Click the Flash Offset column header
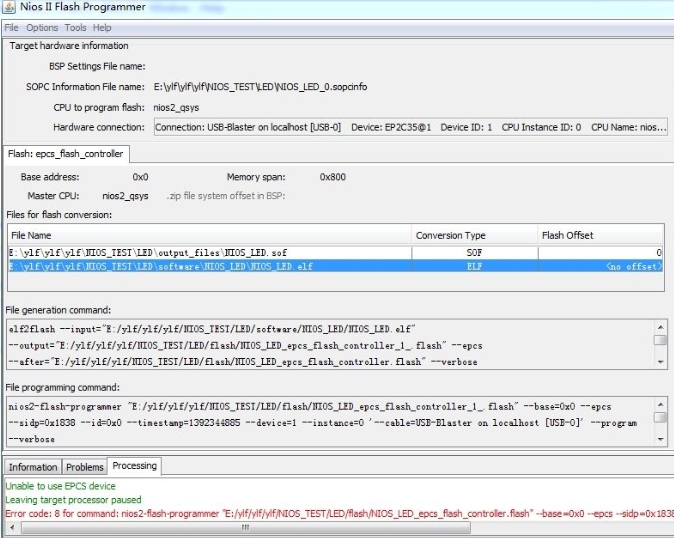Screen dimensions: 674x538 (x=600, y=235)
